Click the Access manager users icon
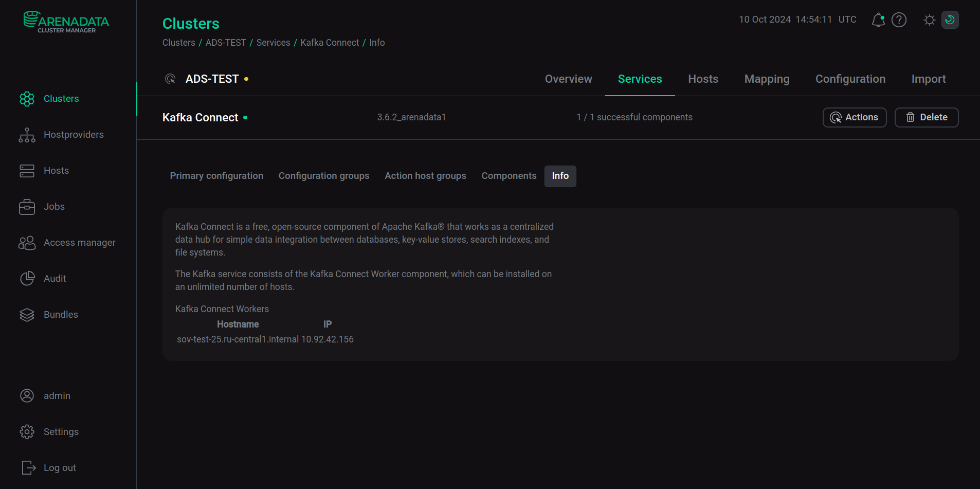Image resolution: width=980 pixels, height=489 pixels. click(x=27, y=243)
